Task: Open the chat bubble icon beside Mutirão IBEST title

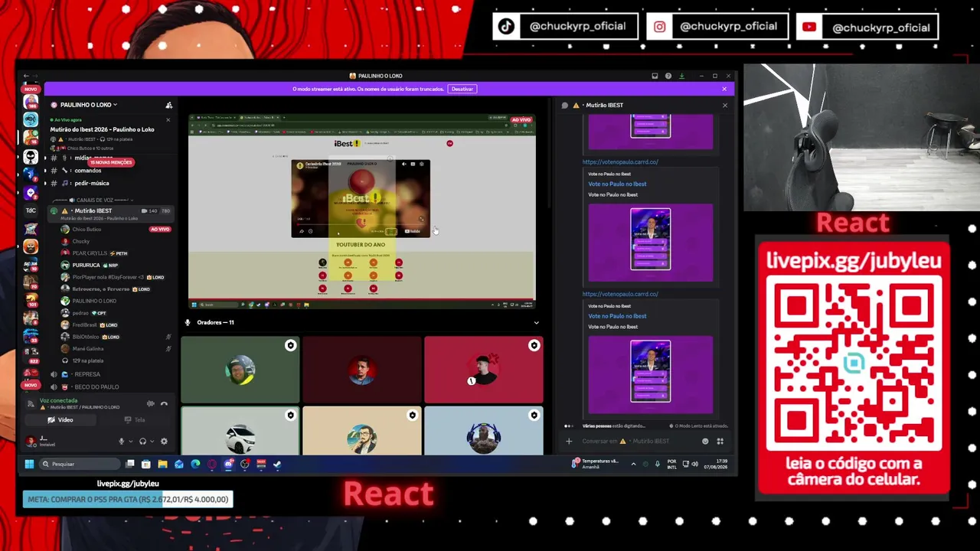Action: 564,105
